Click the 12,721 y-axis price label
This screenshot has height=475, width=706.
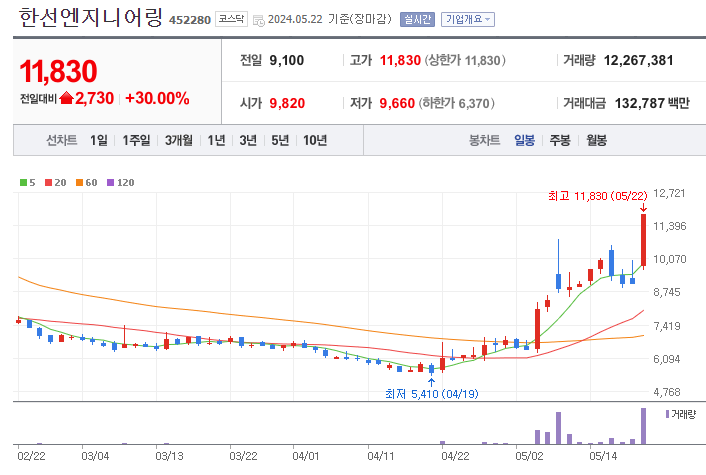[669, 193]
